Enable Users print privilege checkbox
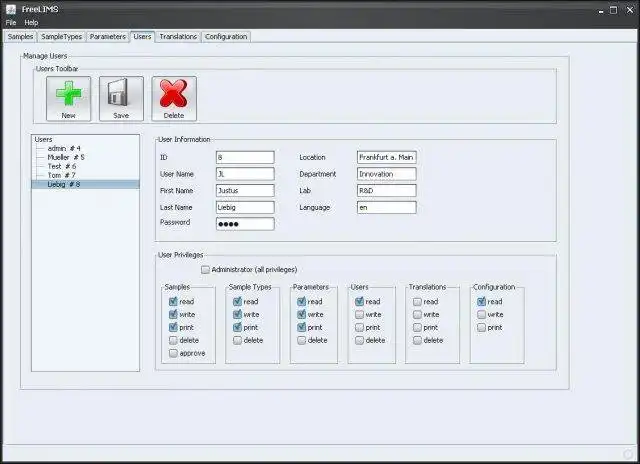Viewport: 640px width, 464px height. coord(360,327)
